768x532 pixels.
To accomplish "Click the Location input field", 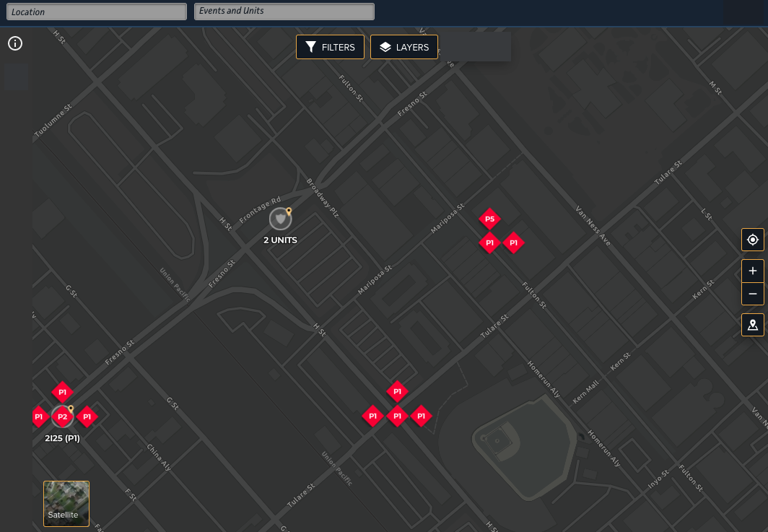I will coord(97,12).
